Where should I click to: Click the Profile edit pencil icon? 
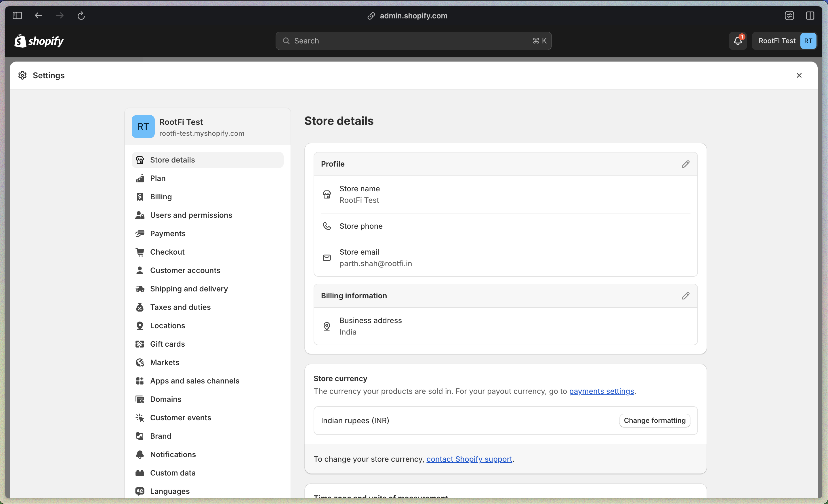coord(686,164)
